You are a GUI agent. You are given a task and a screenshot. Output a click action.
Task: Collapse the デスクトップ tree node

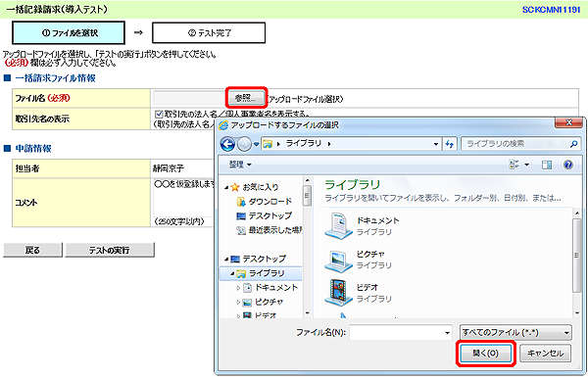(x=226, y=260)
